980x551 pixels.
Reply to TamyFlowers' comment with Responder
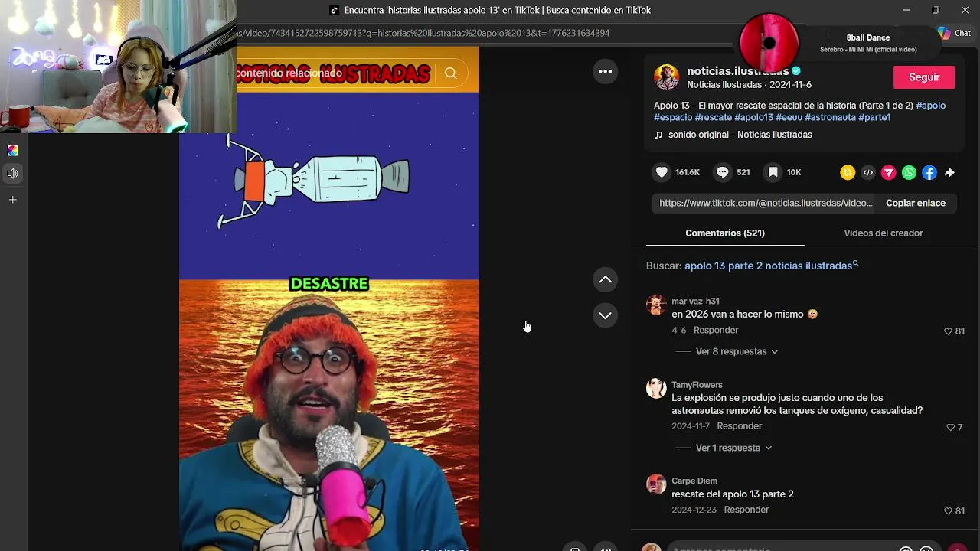click(740, 425)
